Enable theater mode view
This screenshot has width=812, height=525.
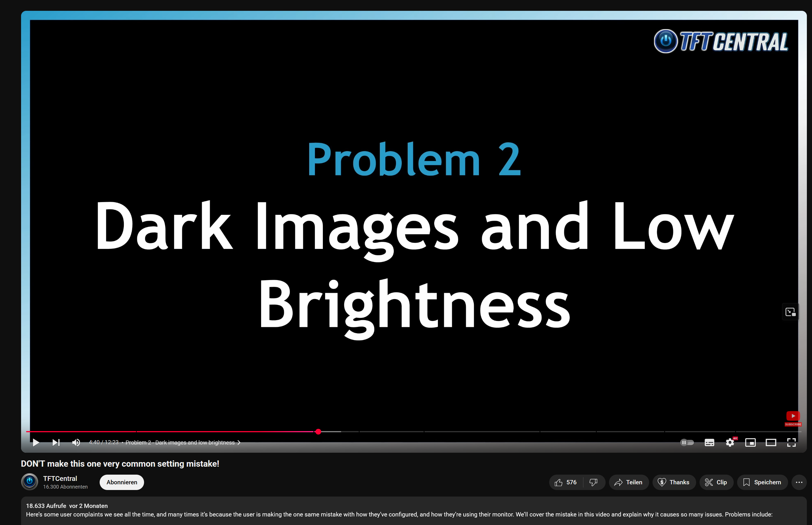coord(771,442)
